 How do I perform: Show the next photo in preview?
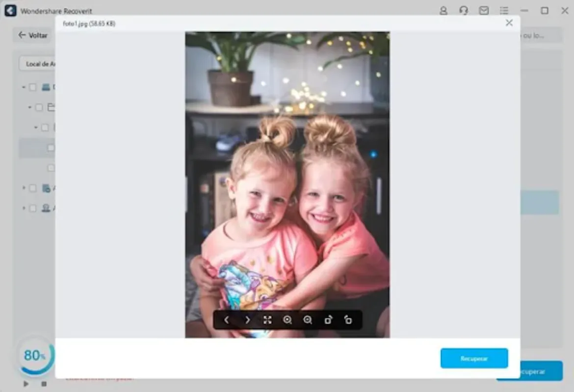pyautogui.click(x=247, y=320)
